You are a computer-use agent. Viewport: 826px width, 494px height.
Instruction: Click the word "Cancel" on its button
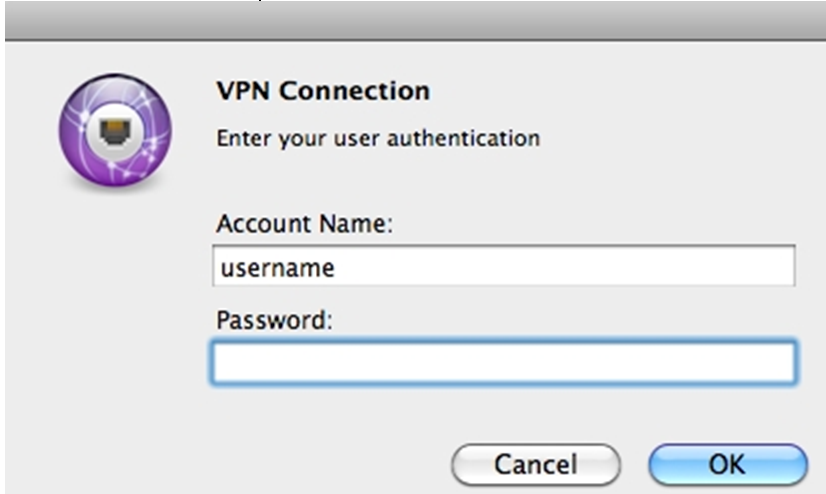tap(536, 465)
